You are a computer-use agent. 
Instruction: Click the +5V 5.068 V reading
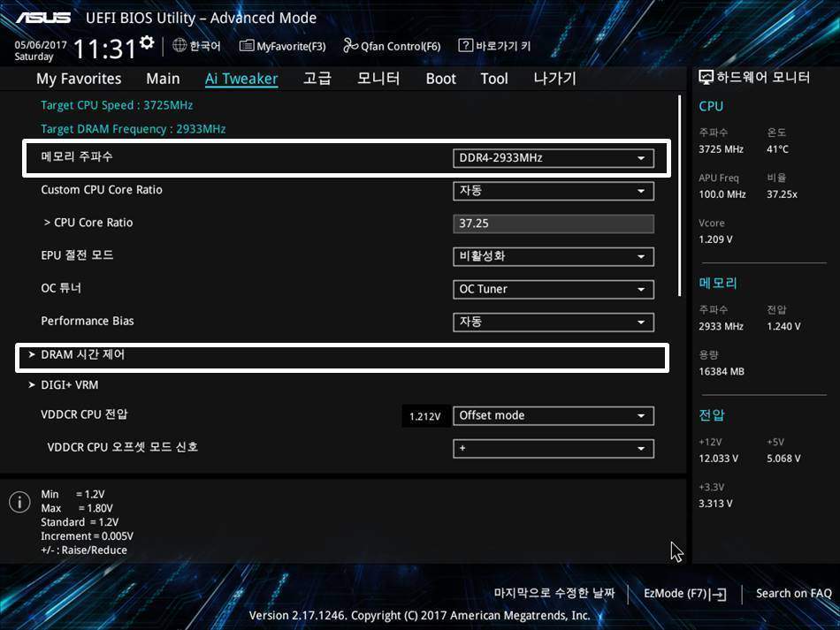(x=783, y=459)
